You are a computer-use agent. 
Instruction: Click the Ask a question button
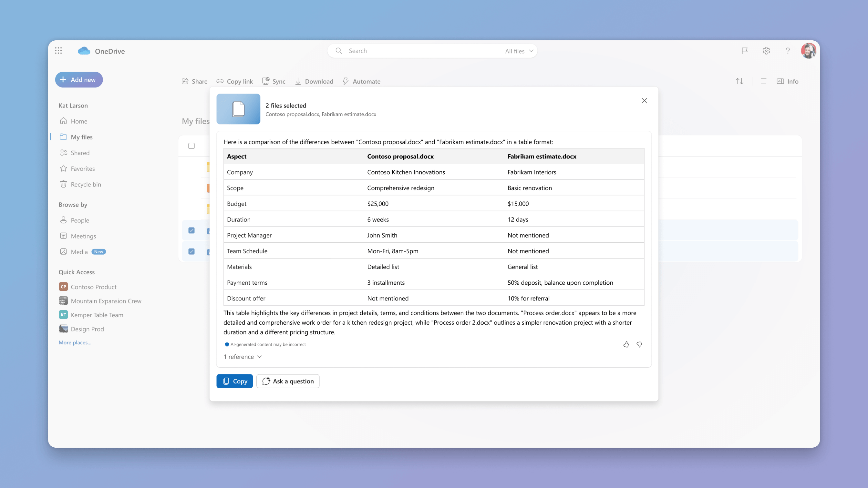pyautogui.click(x=288, y=381)
